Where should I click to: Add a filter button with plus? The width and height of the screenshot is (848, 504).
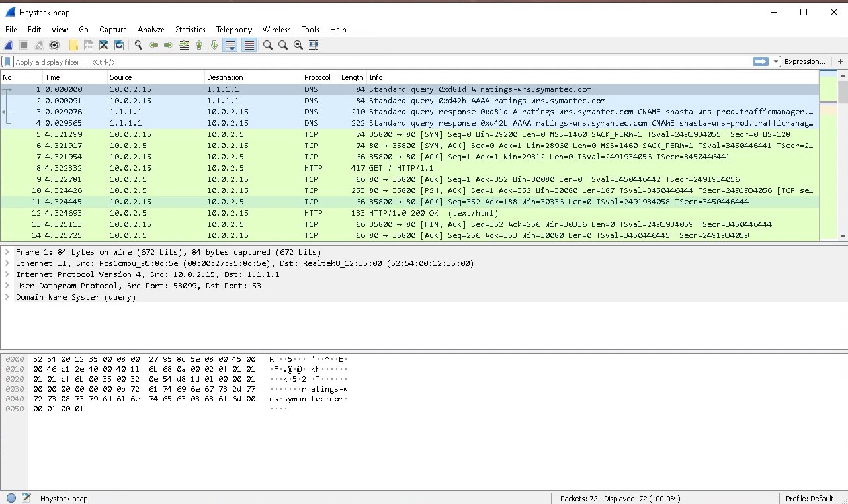pos(841,62)
